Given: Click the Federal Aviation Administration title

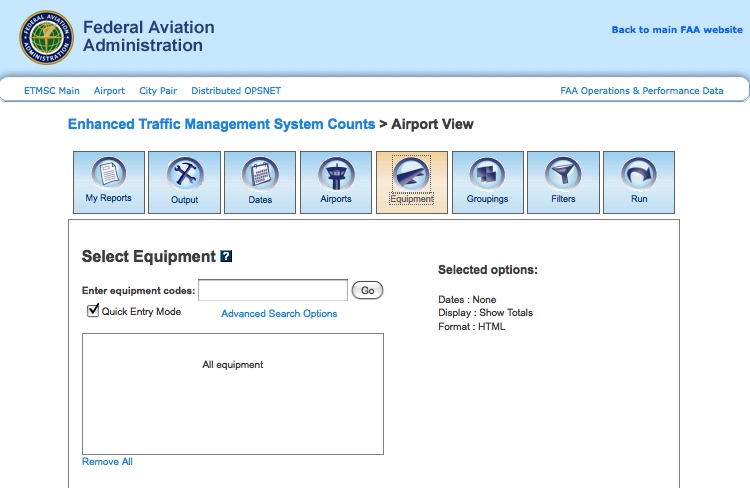Looking at the screenshot, I should point(148,36).
